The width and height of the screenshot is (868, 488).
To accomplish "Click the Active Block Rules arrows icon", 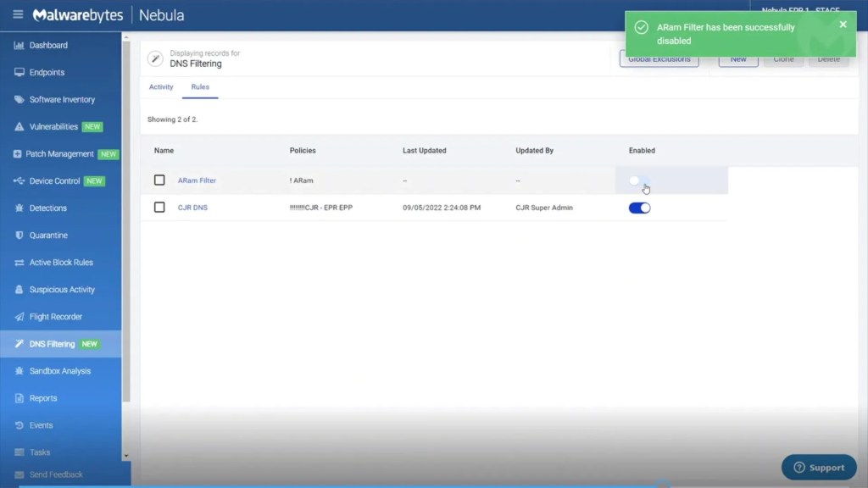I will click(19, 263).
